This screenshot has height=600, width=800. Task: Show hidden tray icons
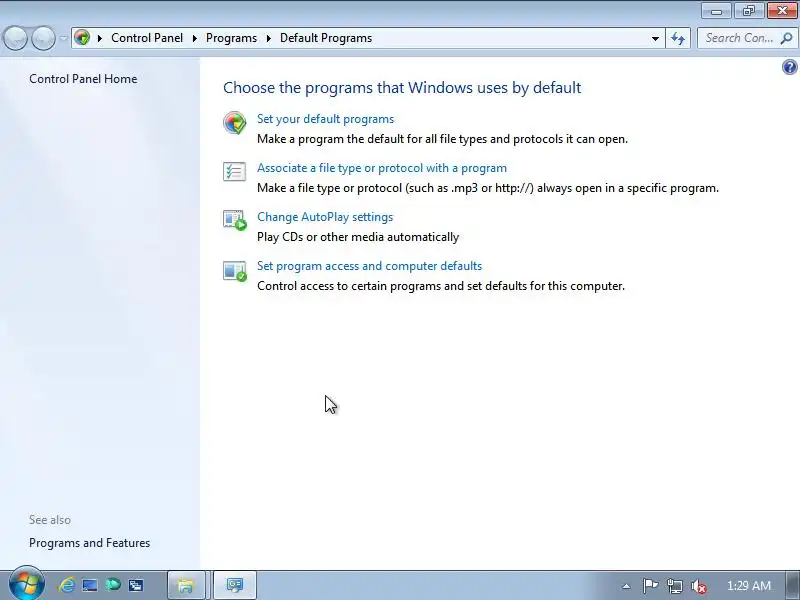pos(627,586)
